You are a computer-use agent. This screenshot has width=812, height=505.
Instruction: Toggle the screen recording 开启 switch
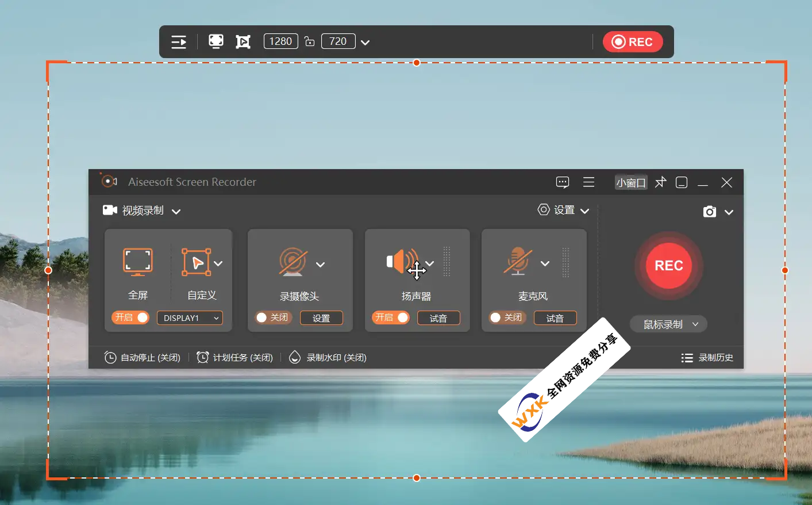tap(130, 317)
